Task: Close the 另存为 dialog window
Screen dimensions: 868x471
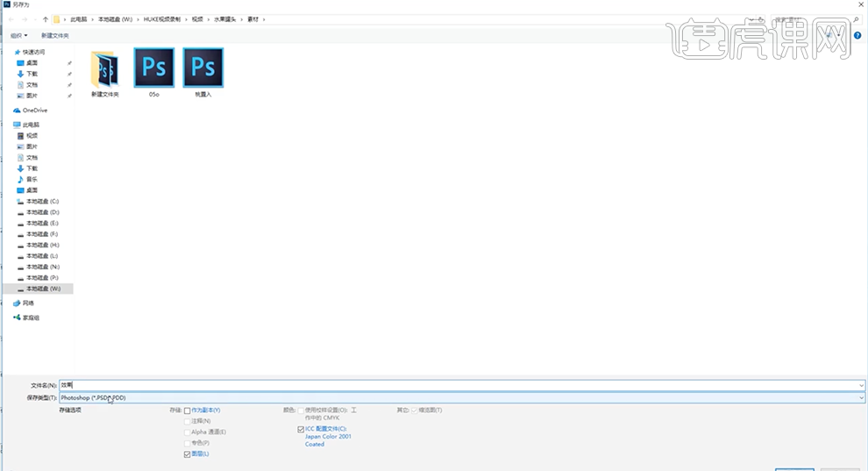Action: (861, 4)
